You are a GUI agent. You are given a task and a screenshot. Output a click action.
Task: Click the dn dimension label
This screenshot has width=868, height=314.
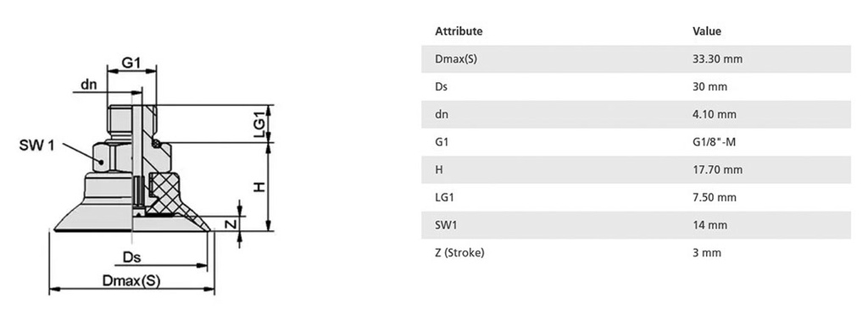(88, 84)
